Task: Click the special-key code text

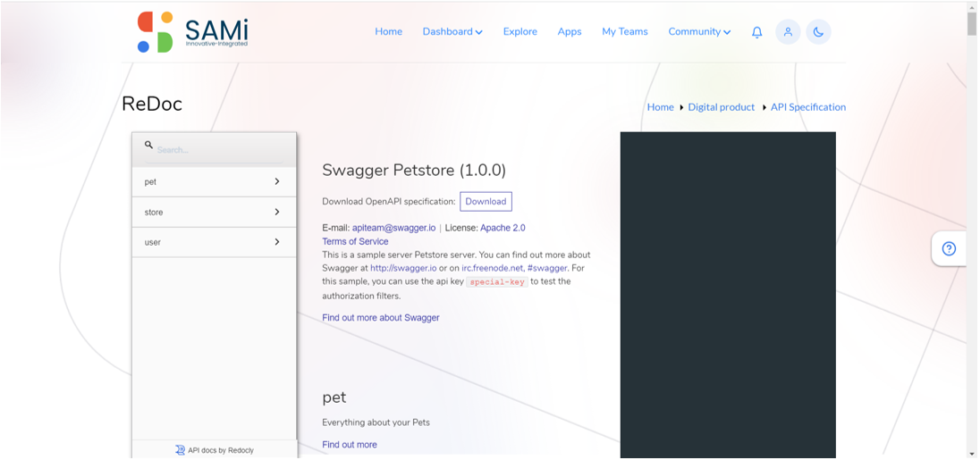Action: pos(497,281)
